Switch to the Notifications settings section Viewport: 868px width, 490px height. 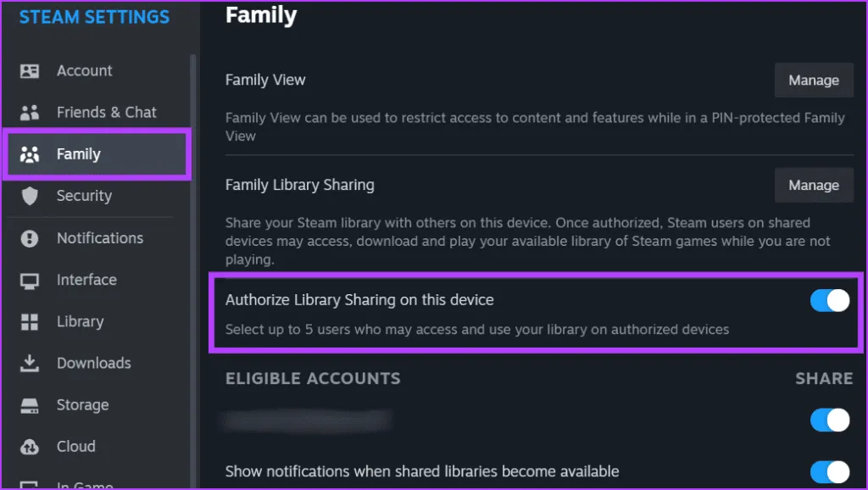click(x=99, y=238)
